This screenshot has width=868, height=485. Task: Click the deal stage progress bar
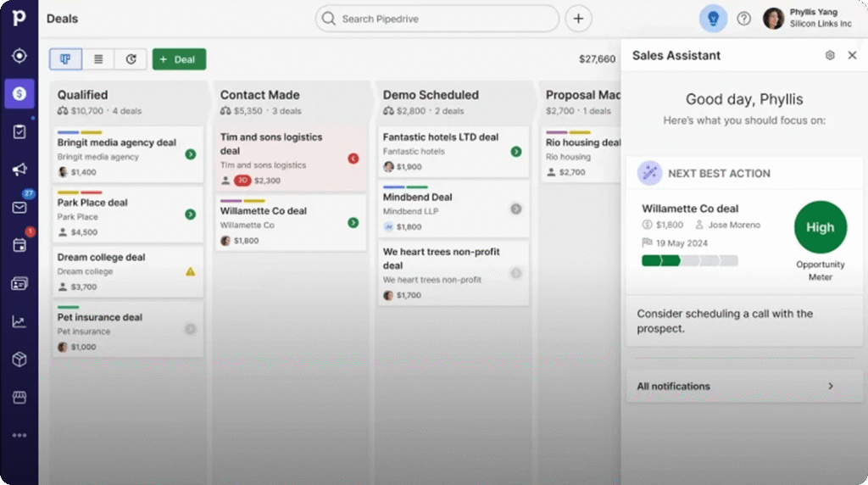click(x=690, y=261)
